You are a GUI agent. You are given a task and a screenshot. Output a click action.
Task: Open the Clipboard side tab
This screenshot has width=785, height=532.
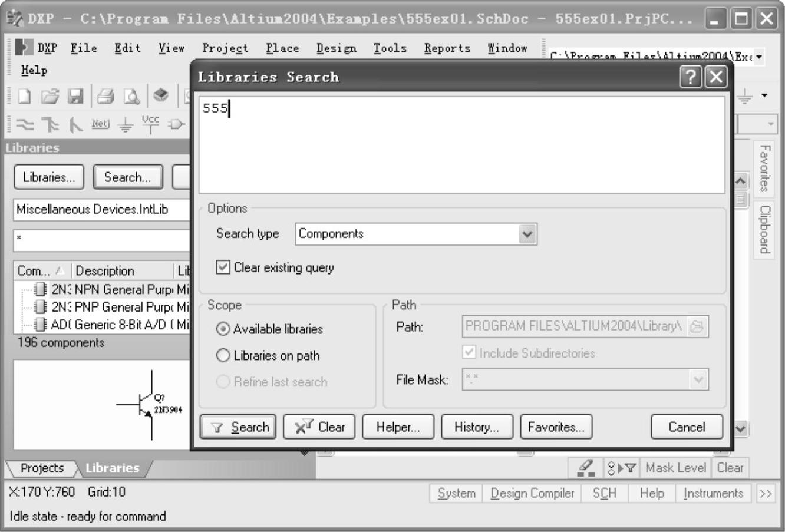(x=764, y=229)
